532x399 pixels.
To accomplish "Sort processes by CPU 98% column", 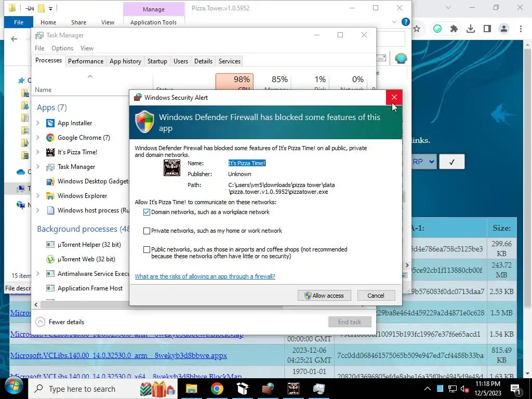I will pyautogui.click(x=234, y=83).
